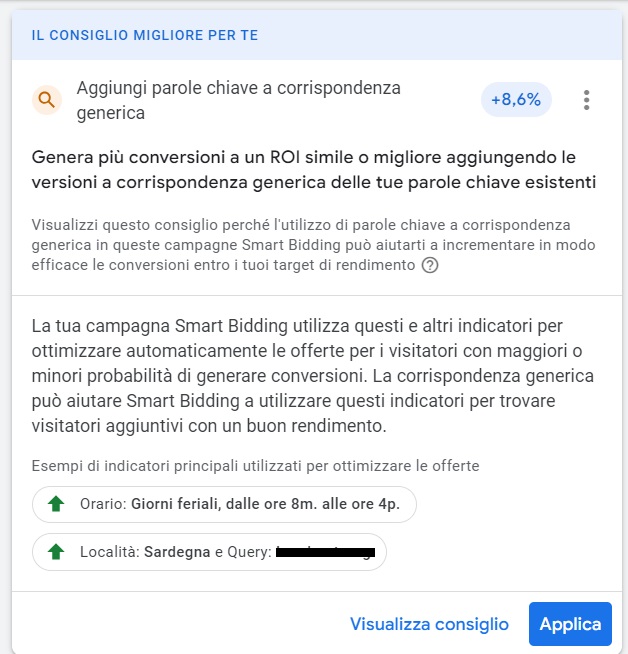Screen dimensions: 628x654
Task: Click the green arrow beside Località
Action: pyautogui.click(x=56, y=551)
